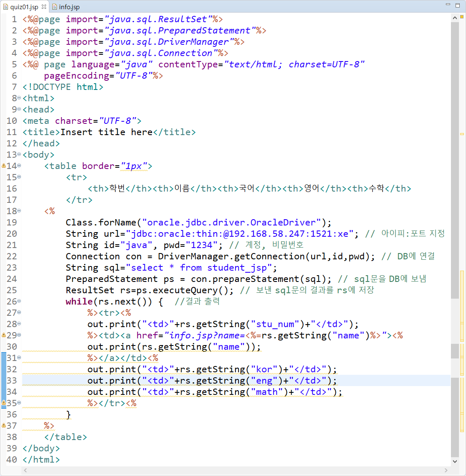Screen dimensions: 466x476
Task: Click the vertical scrollbar down arrow
Action: (x=455, y=461)
